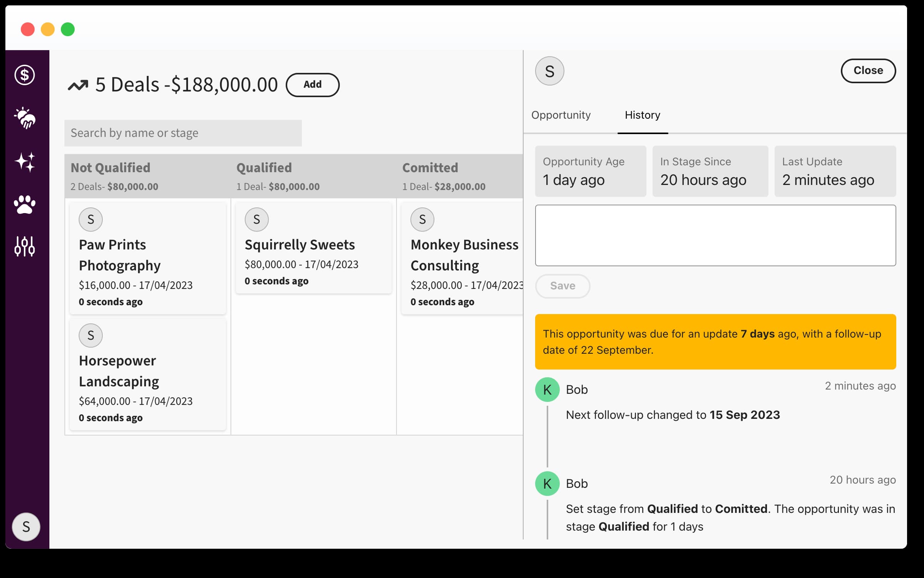The width and height of the screenshot is (924, 578).
Task: Open the sliders settings sidebar icon
Action: (25, 246)
